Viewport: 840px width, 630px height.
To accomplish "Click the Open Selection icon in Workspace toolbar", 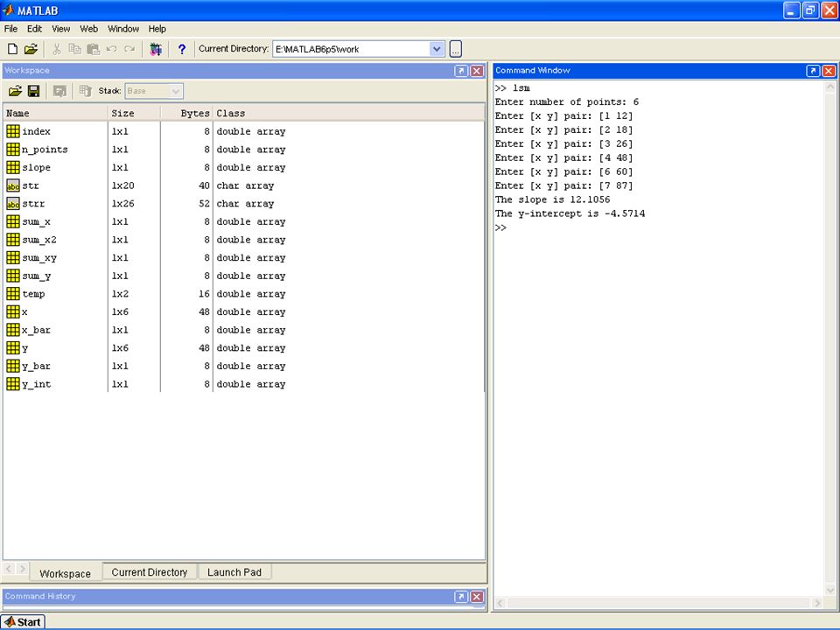I will tap(59, 91).
